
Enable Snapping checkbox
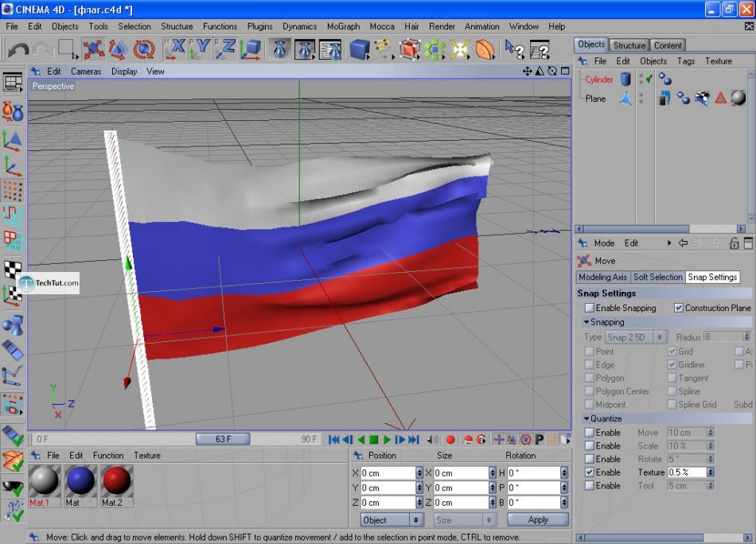click(590, 308)
